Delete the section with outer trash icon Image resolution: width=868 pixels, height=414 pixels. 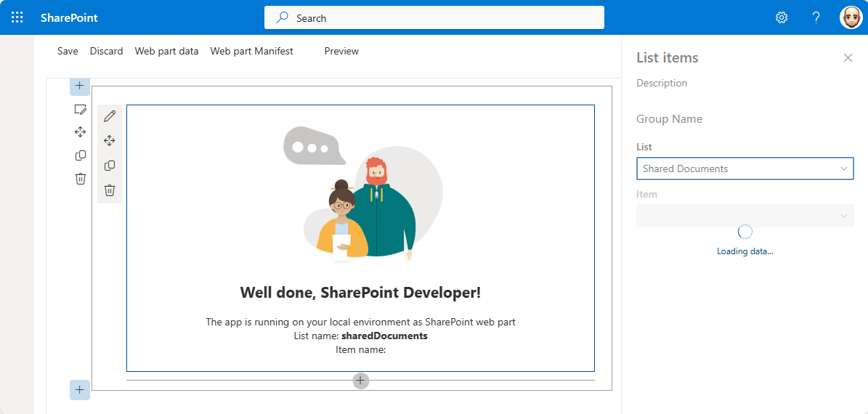(x=81, y=178)
